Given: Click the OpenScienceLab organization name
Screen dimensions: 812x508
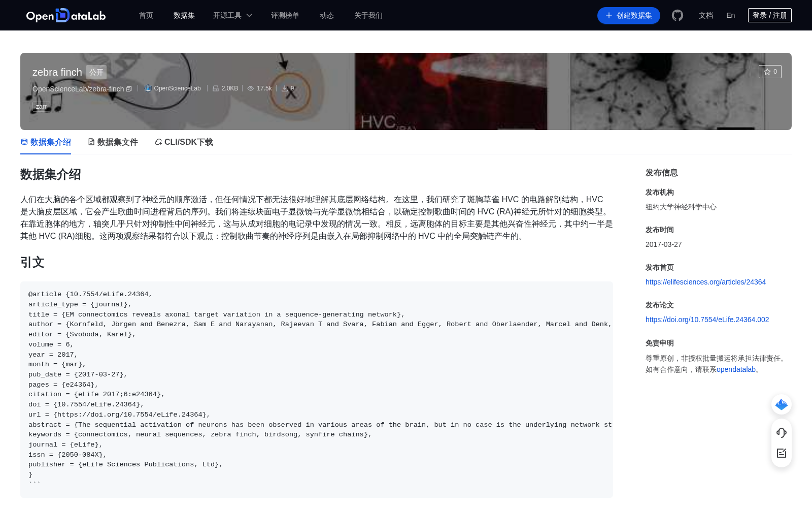Looking at the screenshot, I should pyautogui.click(x=177, y=88).
